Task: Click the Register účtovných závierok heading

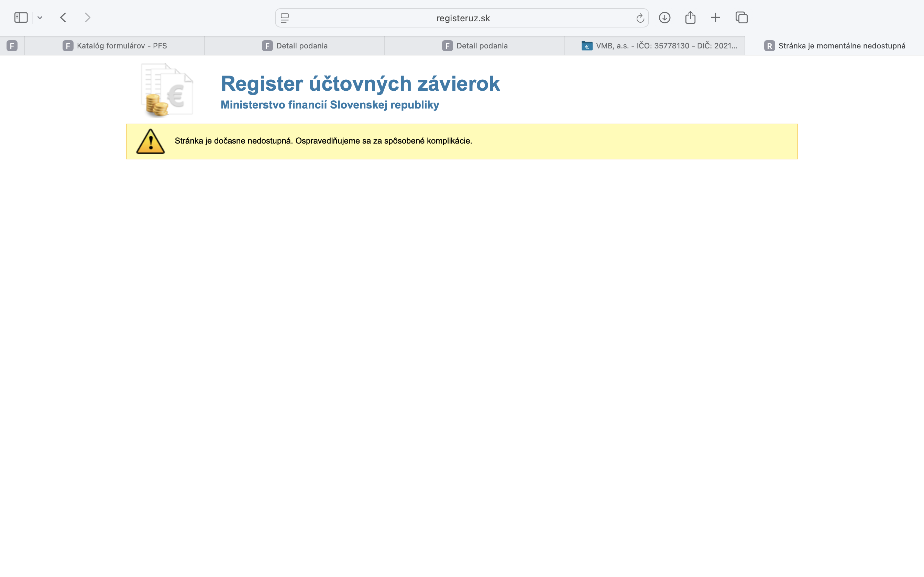Action: point(360,83)
